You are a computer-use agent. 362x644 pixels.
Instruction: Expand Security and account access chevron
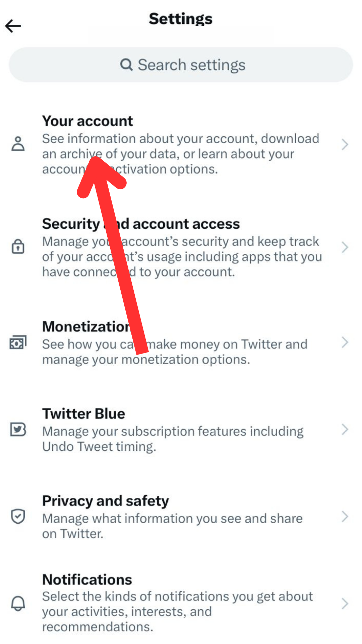(x=345, y=248)
